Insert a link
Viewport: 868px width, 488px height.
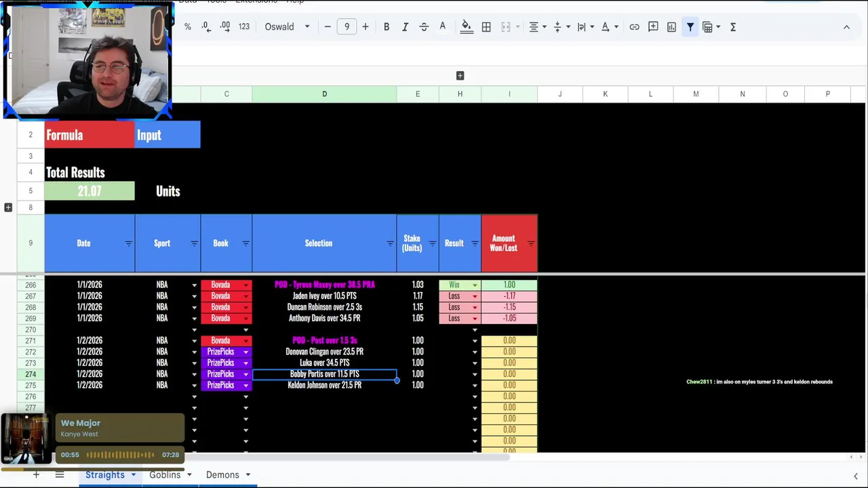point(634,27)
